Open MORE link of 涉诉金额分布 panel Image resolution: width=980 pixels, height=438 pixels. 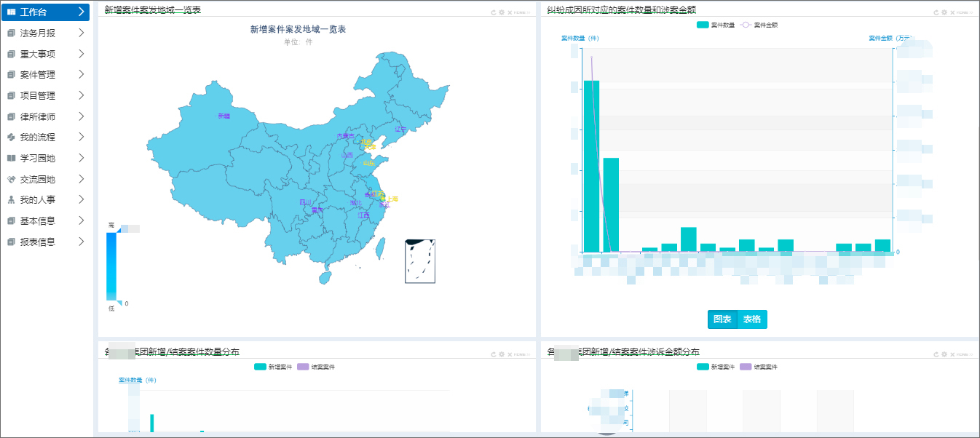pos(965,354)
